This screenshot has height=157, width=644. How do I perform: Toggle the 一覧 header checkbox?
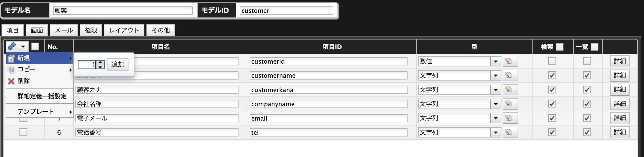[x=594, y=47]
